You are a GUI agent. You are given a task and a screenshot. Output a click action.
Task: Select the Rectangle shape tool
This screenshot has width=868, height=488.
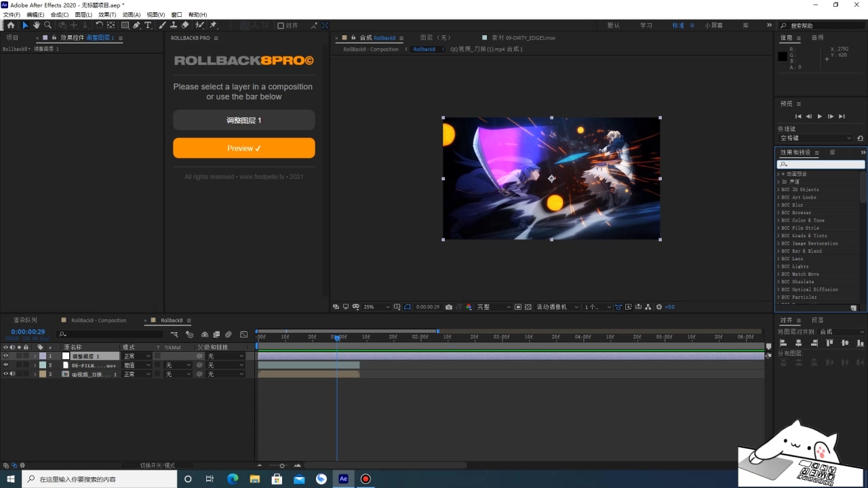click(125, 25)
